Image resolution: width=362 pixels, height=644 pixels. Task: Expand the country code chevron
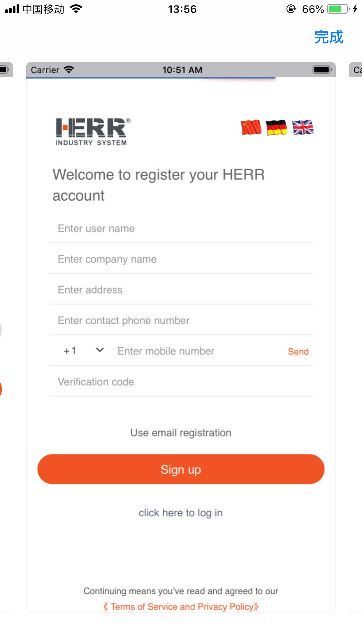point(100,350)
